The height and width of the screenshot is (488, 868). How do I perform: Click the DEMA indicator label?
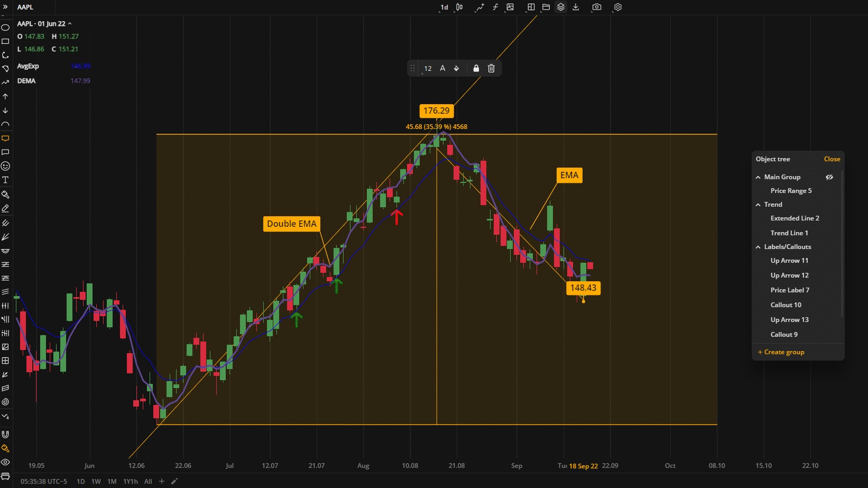26,81
